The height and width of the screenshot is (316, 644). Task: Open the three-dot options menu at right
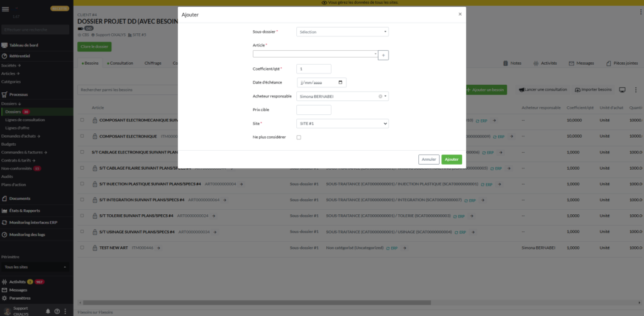click(x=637, y=90)
